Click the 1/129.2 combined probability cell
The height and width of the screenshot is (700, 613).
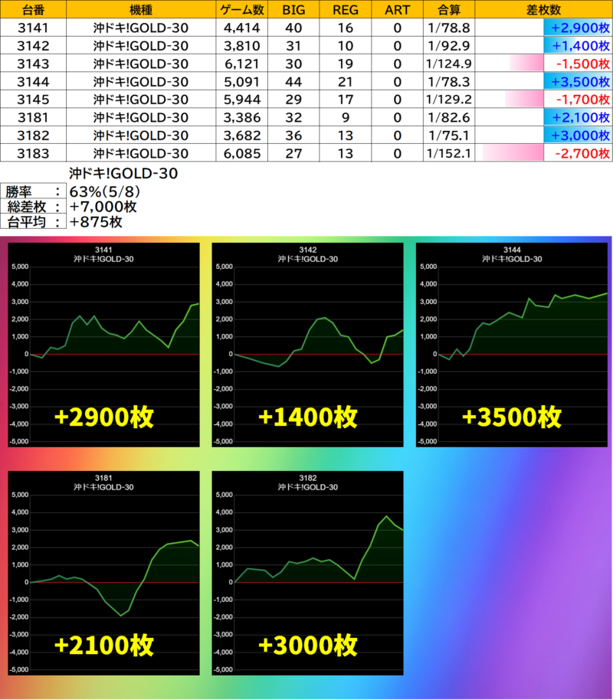449,99
